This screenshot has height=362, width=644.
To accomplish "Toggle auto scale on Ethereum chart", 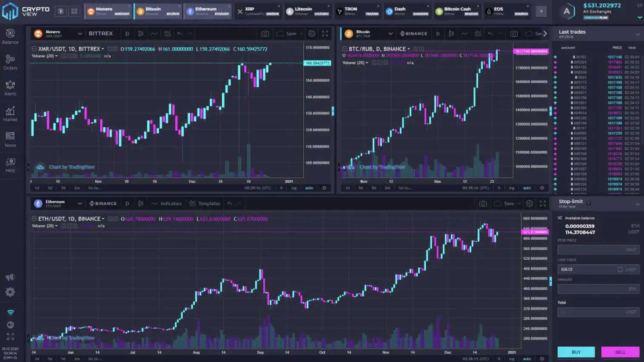I will 527,359.
